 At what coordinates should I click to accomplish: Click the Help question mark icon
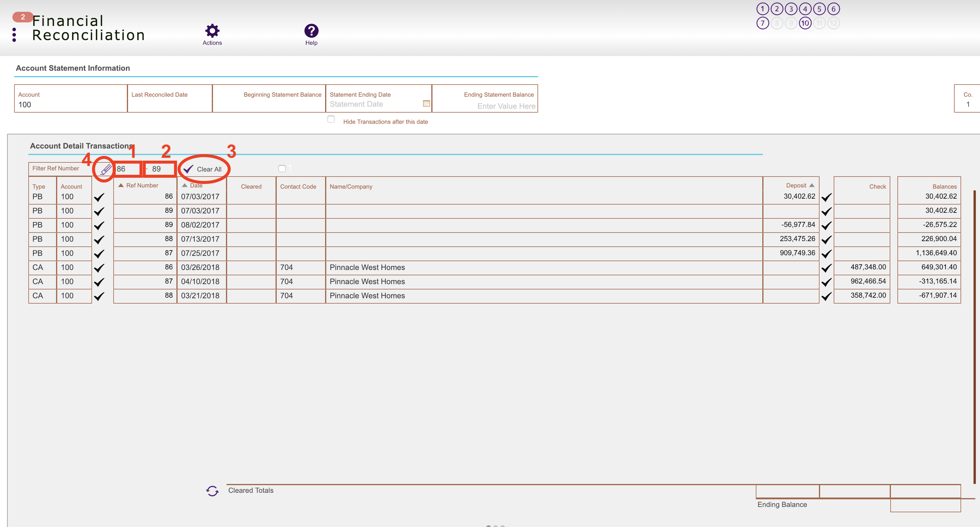[x=311, y=31]
